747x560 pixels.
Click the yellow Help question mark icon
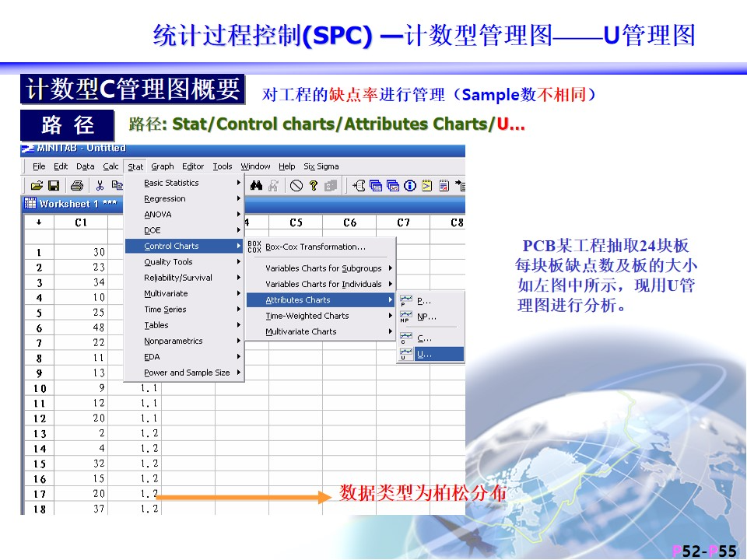314,186
